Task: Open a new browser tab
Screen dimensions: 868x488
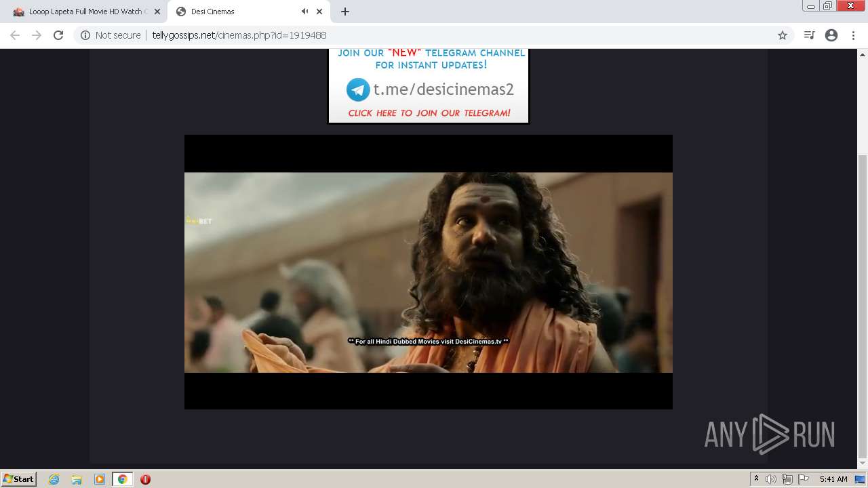Action: click(x=344, y=12)
